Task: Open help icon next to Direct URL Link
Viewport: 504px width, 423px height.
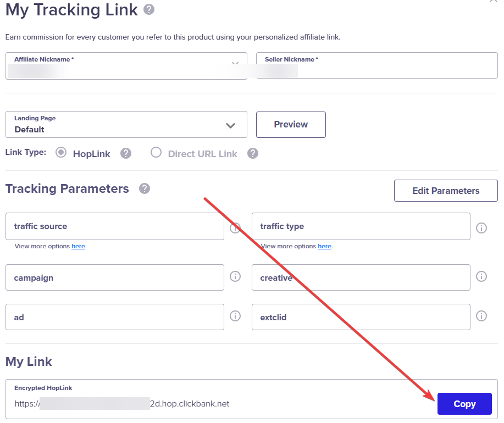Action: pyautogui.click(x=253, y=153)
